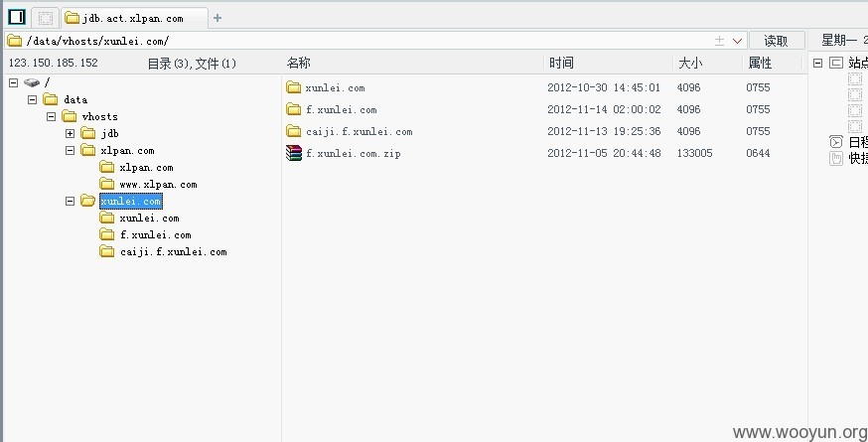Select www.xlpan.com folder in tree

coord(158,185)
